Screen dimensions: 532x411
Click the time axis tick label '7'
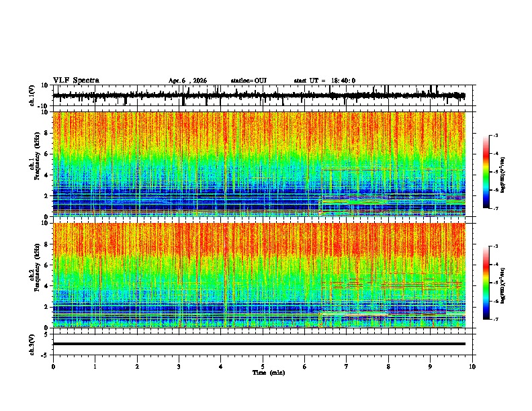pos(347,367)
